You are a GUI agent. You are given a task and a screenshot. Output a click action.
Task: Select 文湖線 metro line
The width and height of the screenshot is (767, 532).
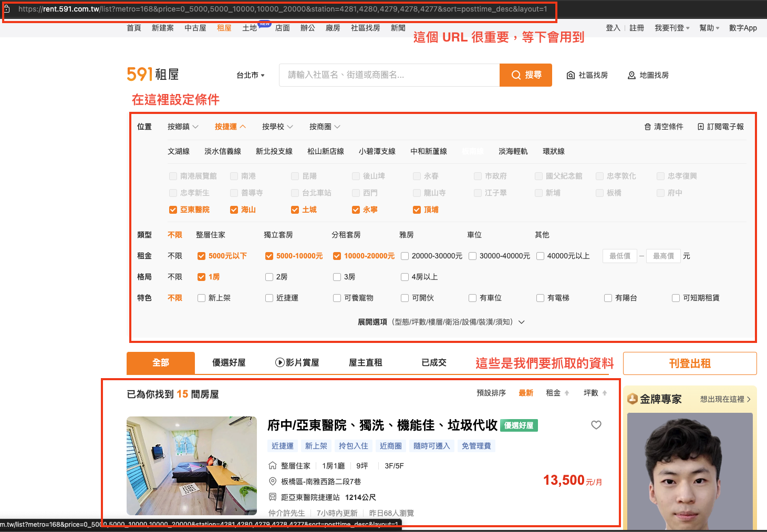pos(179,151)
